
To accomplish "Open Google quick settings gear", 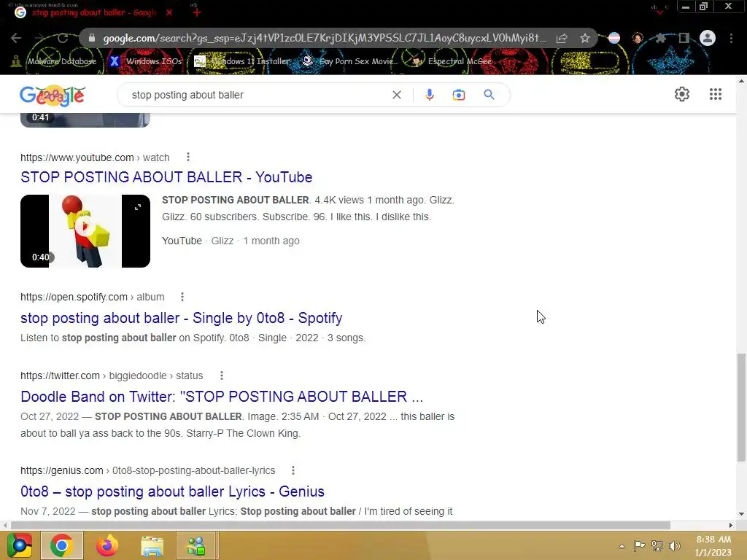I will [682, 94].
